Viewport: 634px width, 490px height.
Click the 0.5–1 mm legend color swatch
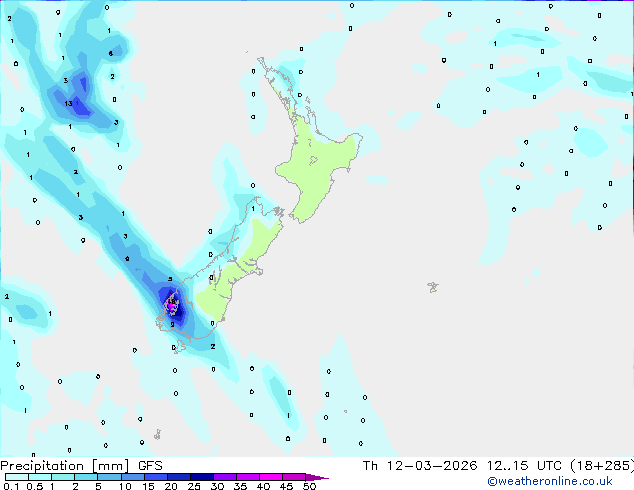[40, 477]
